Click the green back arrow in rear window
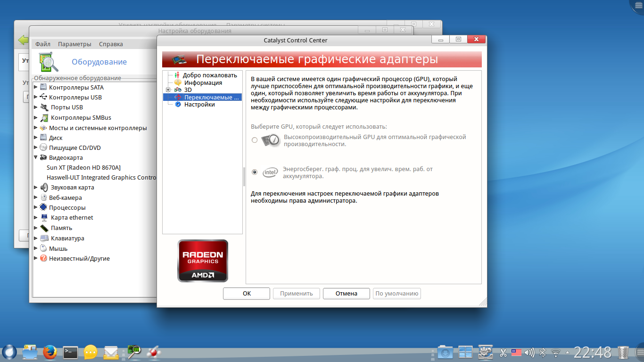The height and width of the screenshot is (362, 644). (x=23, y=41)
